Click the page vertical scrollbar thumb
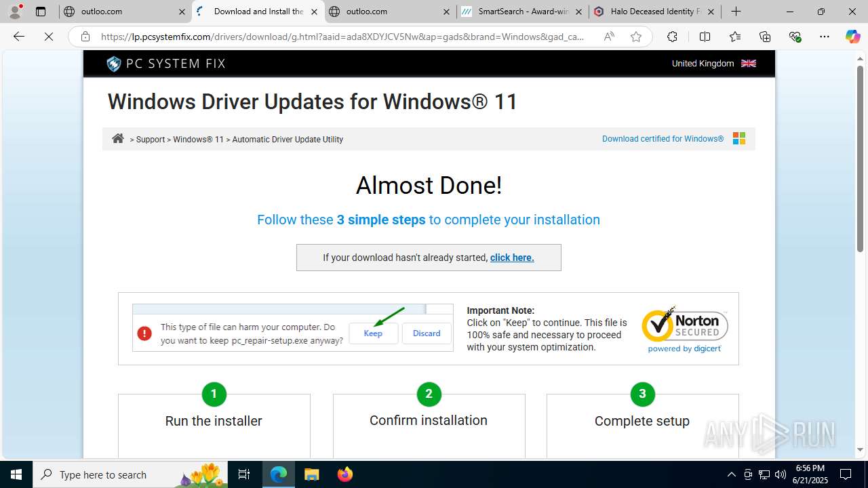Viewport: 868px width, 488px height. click(x=860, y=157)
